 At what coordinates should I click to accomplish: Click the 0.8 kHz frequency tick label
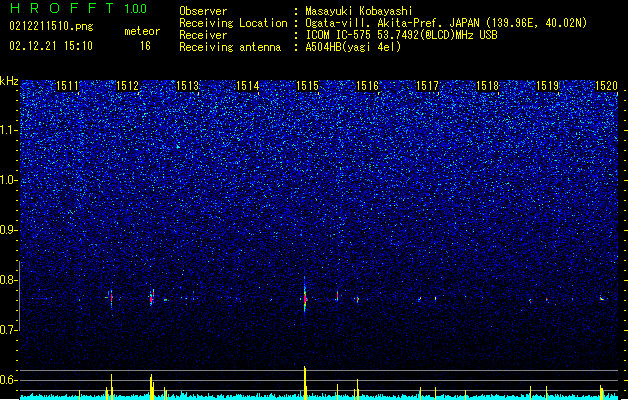tap(9, 280)
